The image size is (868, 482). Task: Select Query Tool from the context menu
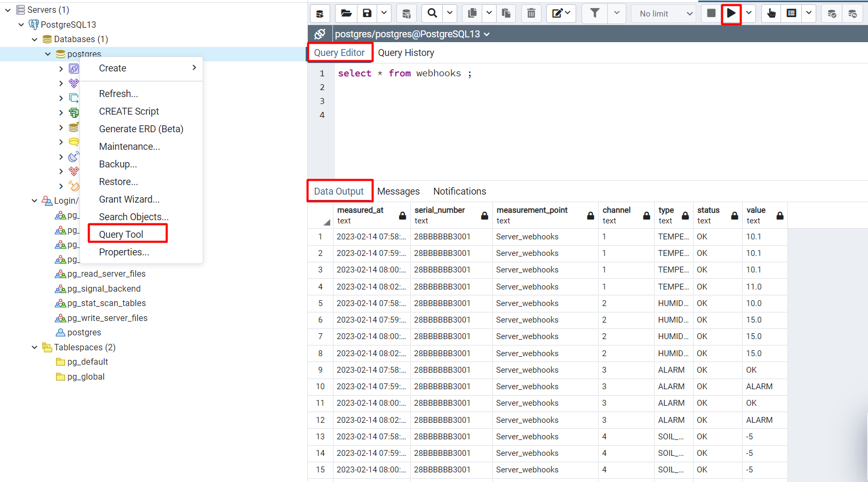(121, 234)
